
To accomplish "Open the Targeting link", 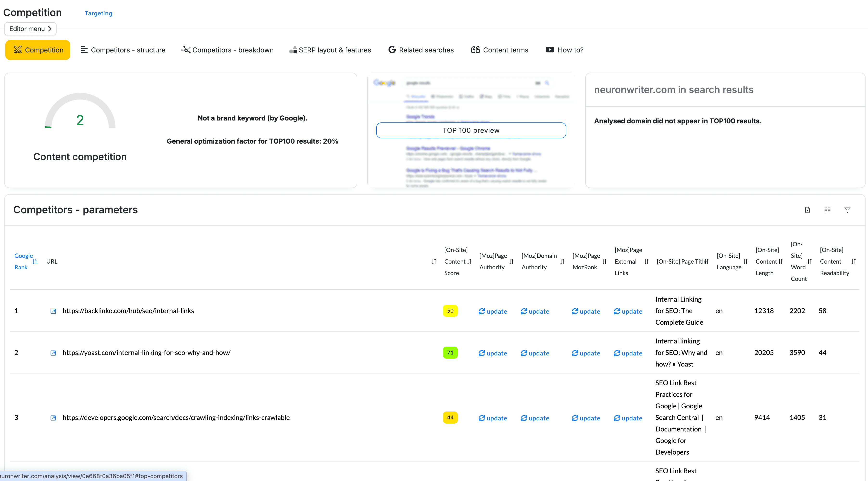I will click(98, 13).
